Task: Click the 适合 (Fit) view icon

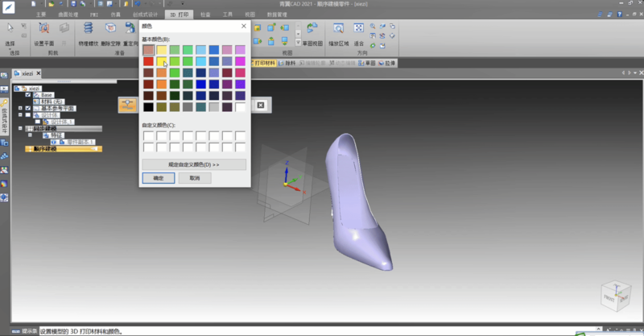Action: click(359, 30)
